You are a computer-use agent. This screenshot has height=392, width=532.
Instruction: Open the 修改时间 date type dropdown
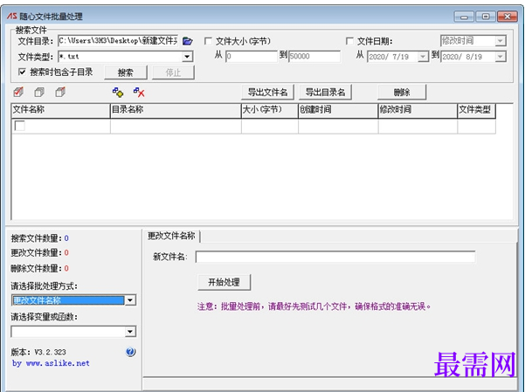coord(500,41)
